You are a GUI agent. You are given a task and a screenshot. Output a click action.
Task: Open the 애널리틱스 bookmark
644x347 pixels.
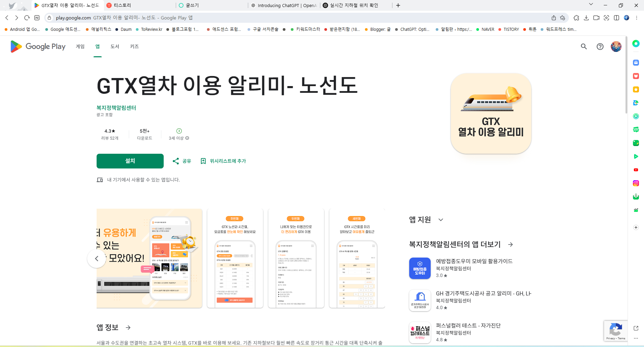(x=98, y=29)
